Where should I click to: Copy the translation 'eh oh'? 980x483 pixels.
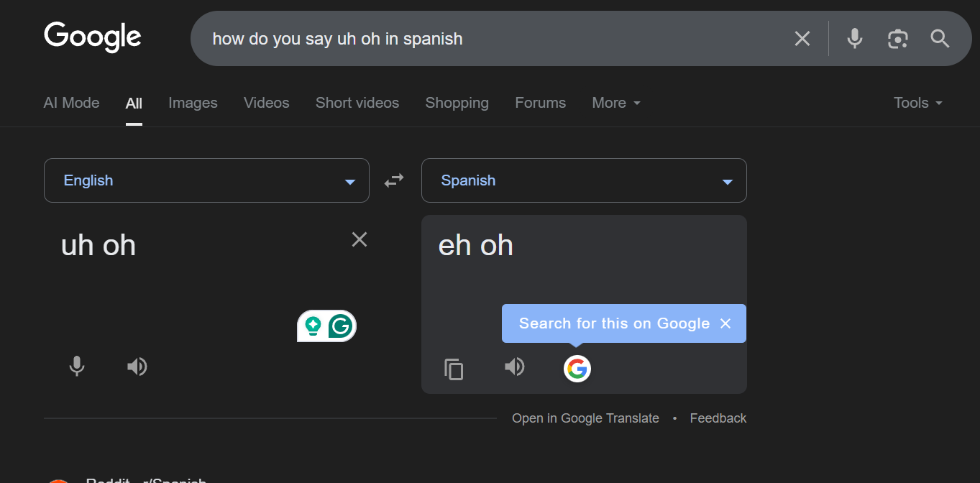tap(454, 369)
